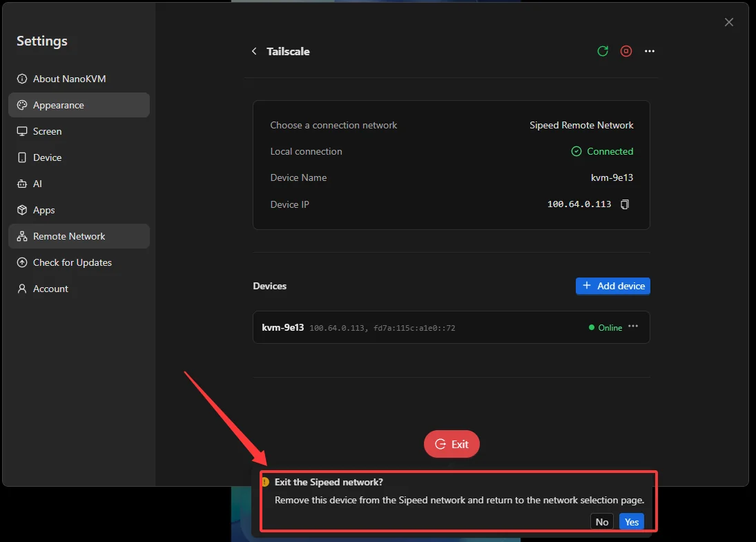756x542 pixels.
Task: Click the red stop circle icon
Action: [x=626, y=51]
